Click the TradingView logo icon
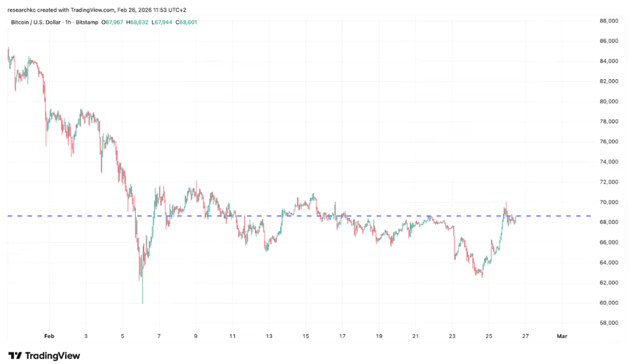 pyautogui.click(x=15, y=356)
